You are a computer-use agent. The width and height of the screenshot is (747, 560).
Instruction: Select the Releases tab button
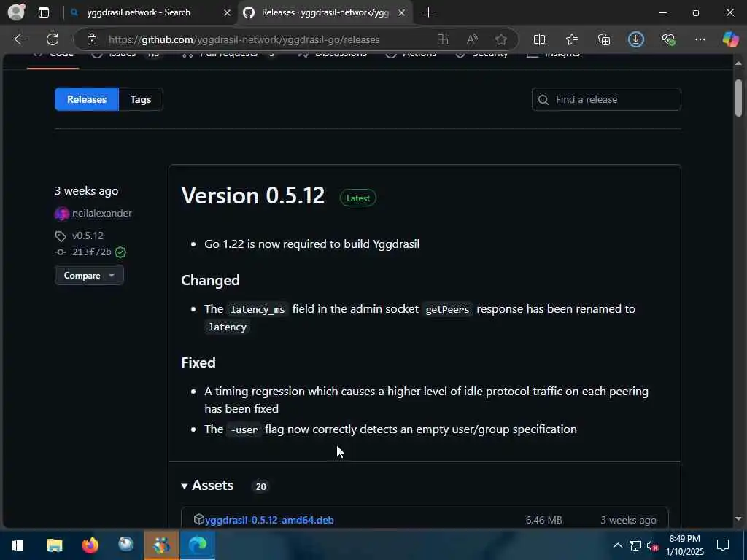click(87, 99)
